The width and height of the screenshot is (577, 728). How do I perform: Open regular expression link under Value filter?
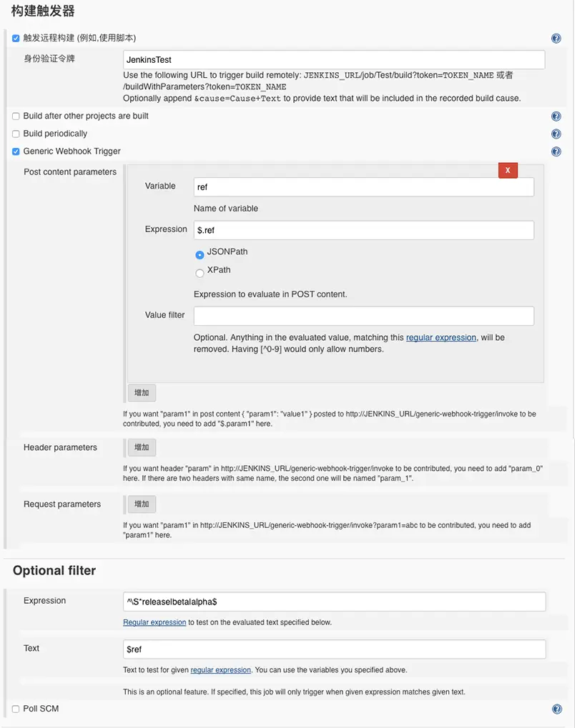[x=441, y=337]
